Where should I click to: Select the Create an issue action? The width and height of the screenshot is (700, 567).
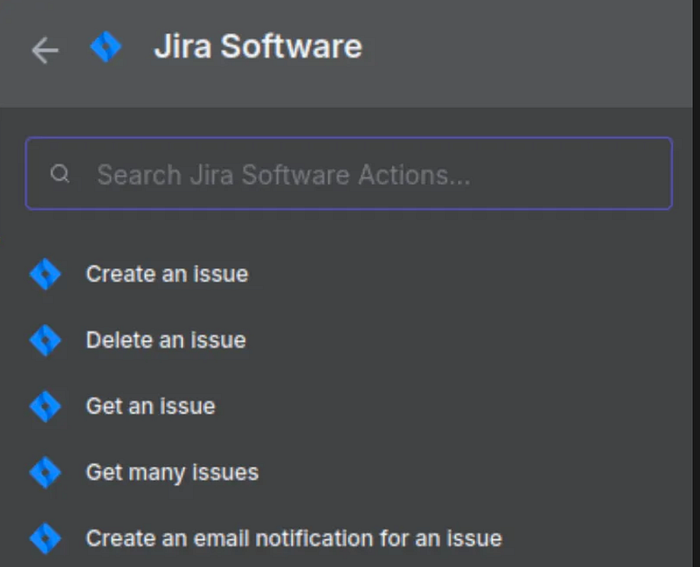[x=167, y=274]
